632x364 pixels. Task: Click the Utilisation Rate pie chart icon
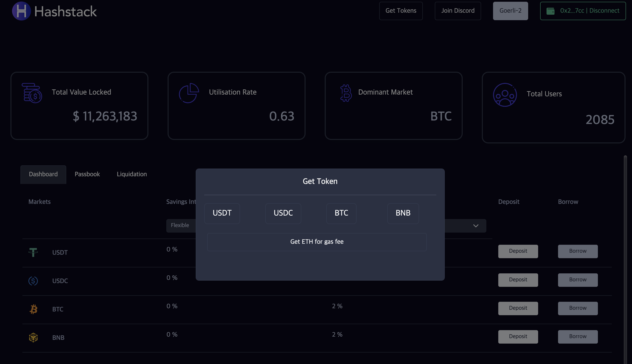[189, 93]
